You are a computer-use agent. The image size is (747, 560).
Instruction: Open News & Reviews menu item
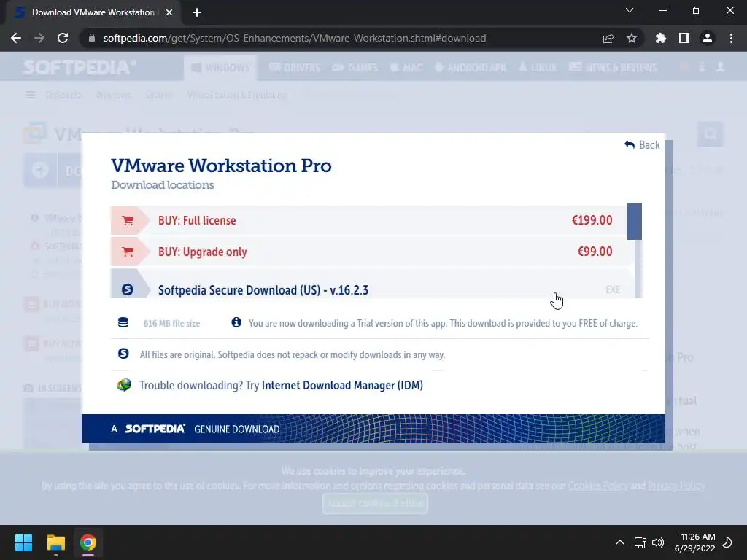tap(613, 68)
